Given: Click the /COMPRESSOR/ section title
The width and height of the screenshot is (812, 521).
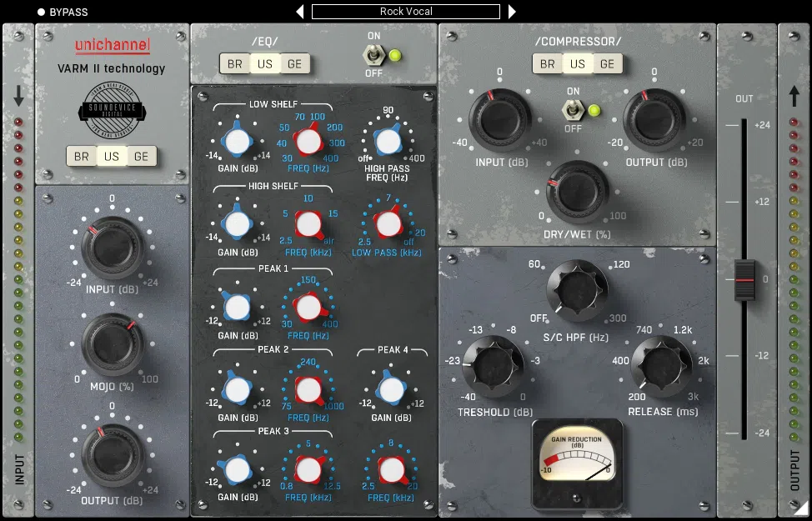Looking at the screenshot, I should point(578,42).
